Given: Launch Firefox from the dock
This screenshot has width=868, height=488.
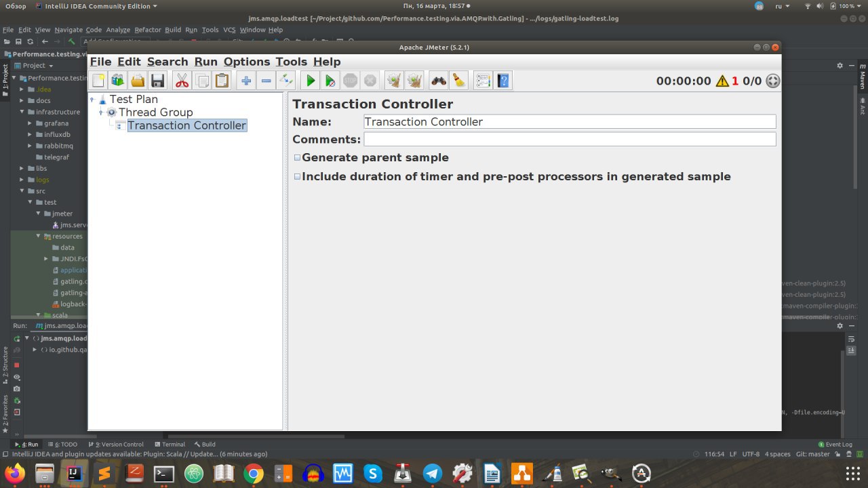Looking at the screenshot, I should [x=14, y=473].
